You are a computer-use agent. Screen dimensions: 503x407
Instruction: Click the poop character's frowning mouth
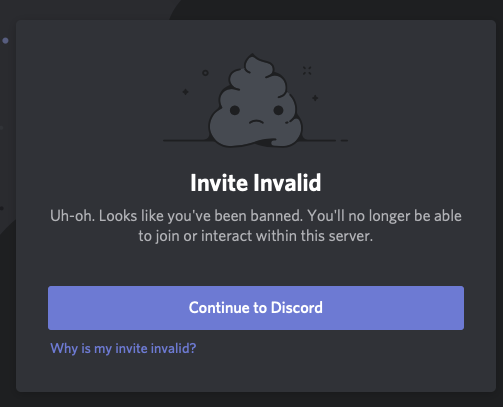click(256, 122)
